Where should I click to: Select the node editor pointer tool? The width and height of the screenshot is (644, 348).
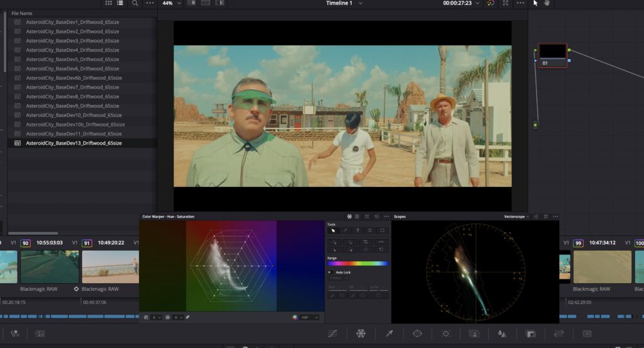click(535, 3)
